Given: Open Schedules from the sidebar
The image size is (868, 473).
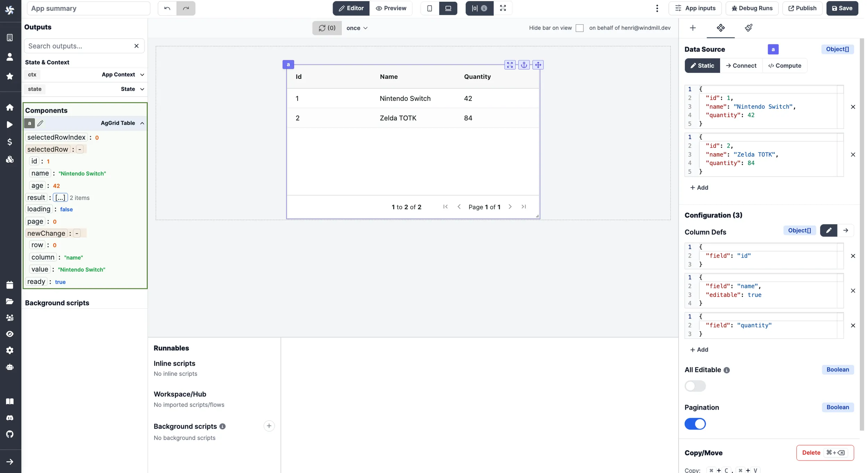Looking at the screenshot, I should click(10, 285).
